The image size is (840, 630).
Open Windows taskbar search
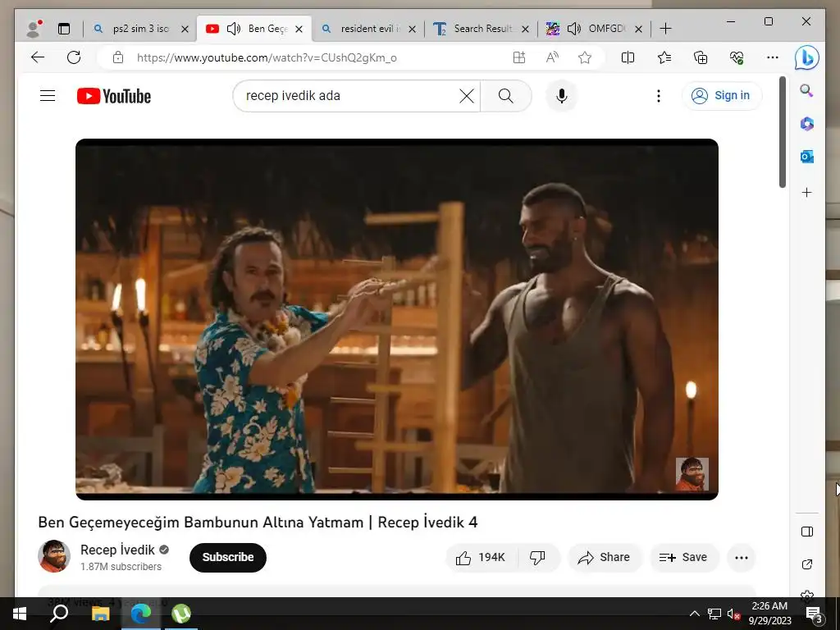[59, 614]
